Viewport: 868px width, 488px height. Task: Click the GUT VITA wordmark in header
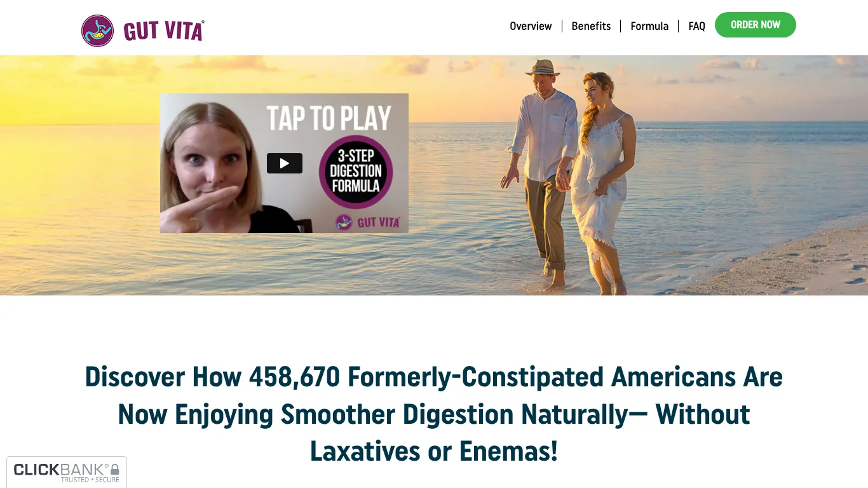click(x=164, y=30)
